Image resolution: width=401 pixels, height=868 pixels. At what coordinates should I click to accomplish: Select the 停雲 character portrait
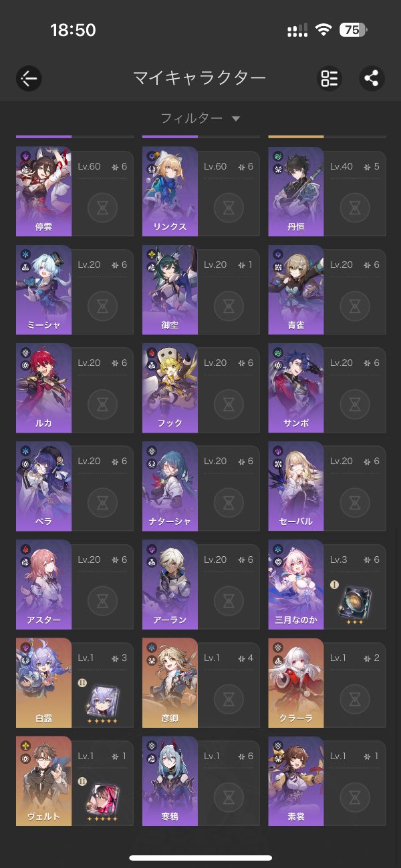click(43, 192)
